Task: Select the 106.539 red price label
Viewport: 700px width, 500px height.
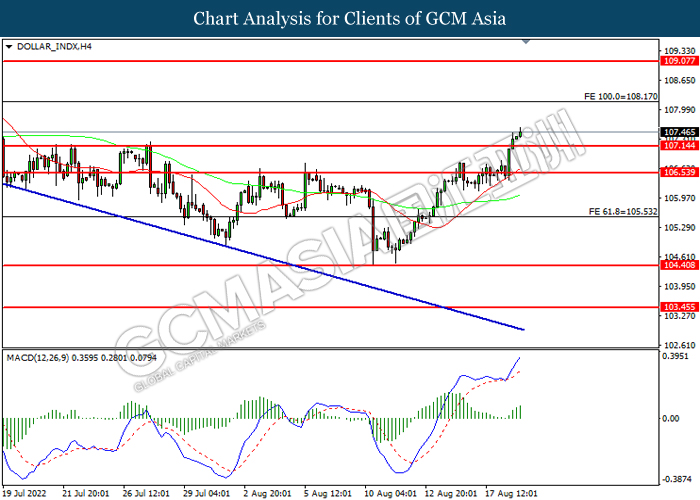Action: 679,172
